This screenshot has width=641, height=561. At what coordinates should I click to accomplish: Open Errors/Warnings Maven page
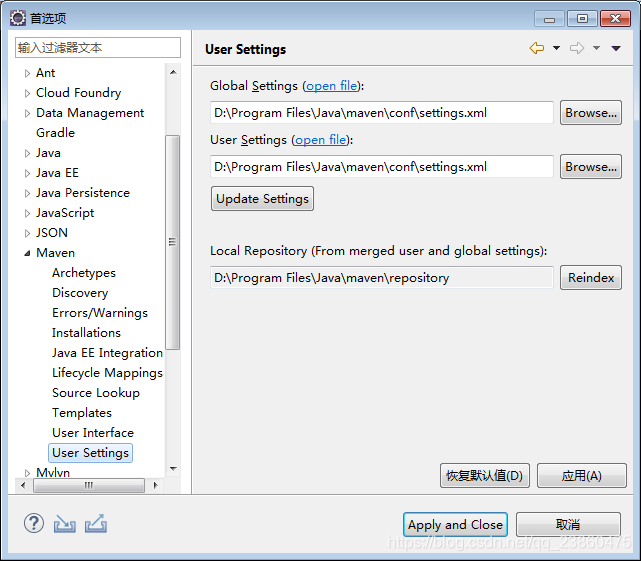coord(100,313)
